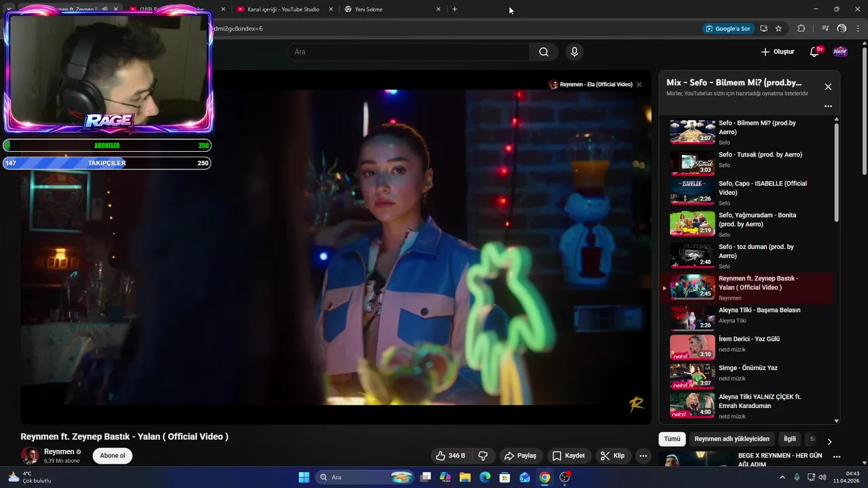The height and width of the screenshot is (488, 868).
Task: Select İrem Derici - Yaz Gülü
Action: click(746, 346)
